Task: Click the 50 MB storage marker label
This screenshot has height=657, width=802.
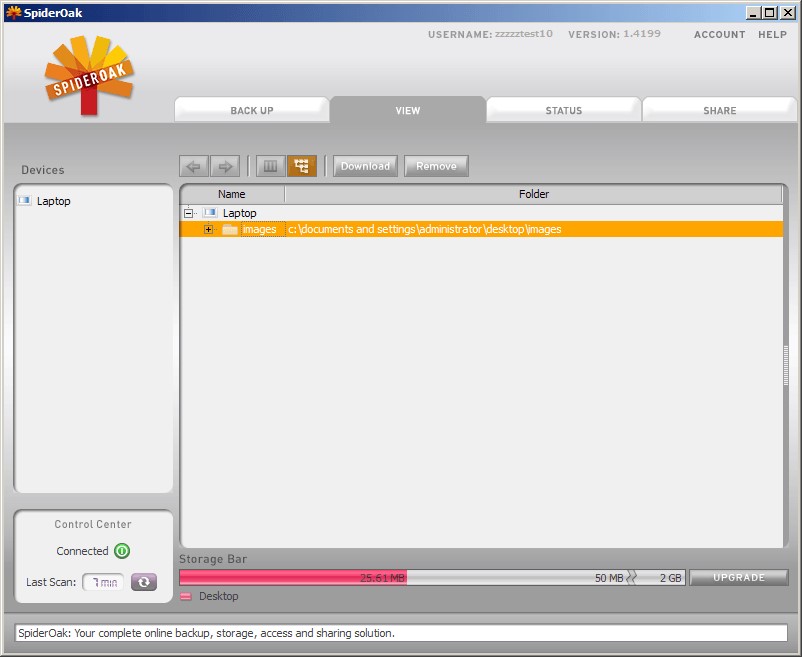Action: point(609,578)
